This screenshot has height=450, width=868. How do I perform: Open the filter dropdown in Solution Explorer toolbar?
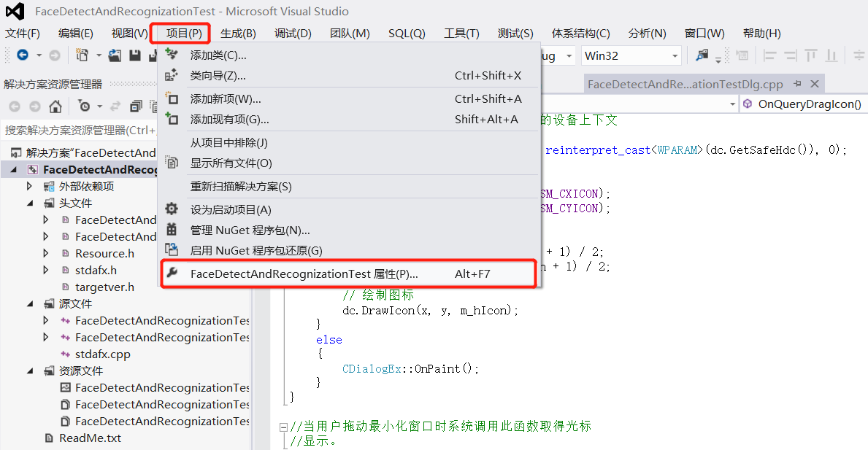99,106
